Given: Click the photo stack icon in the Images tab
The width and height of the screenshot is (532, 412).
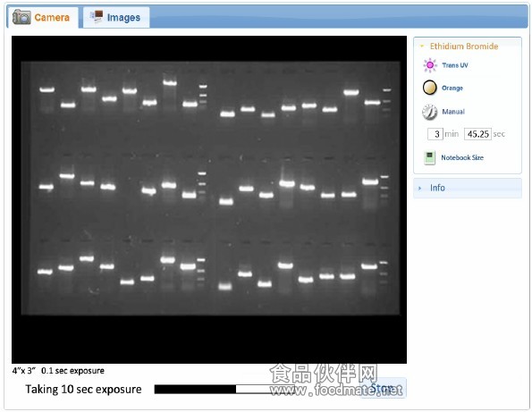Looking at the screenshot, I should [97, 16].
